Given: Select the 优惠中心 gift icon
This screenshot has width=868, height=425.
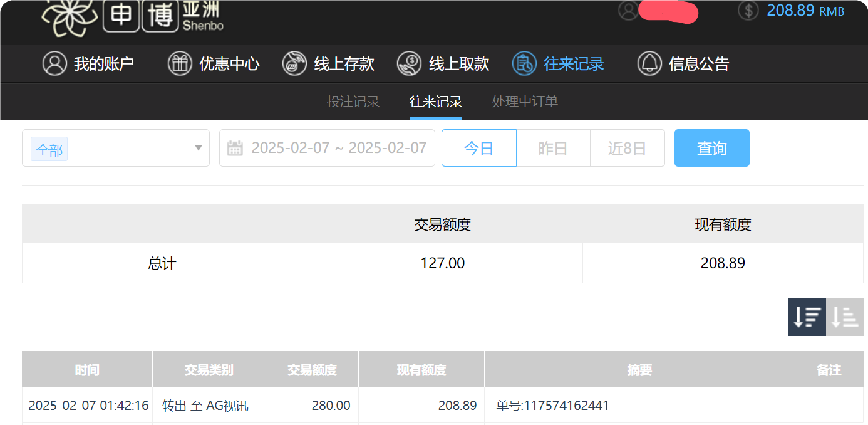Looking at the screenshot, I should pos(180,63).
